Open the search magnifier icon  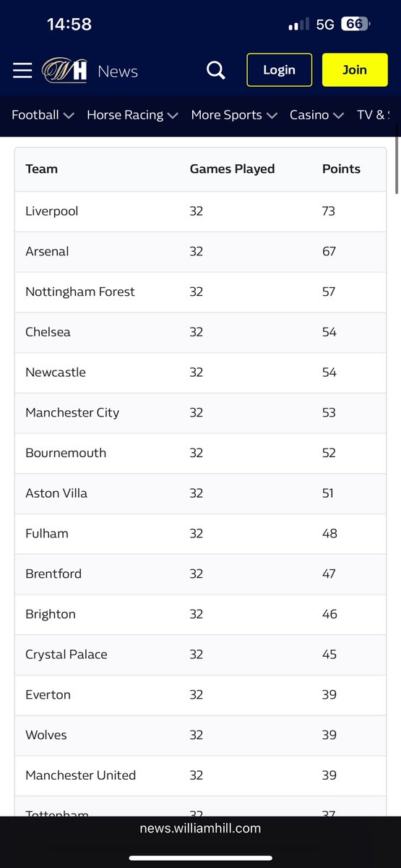pyautogui.click(x=215, y=70)
